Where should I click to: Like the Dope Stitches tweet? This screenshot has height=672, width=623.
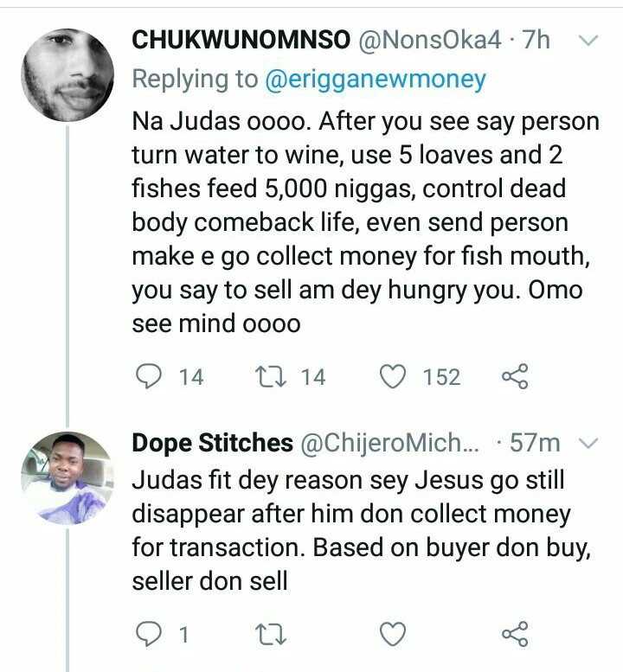pos(395,635)
